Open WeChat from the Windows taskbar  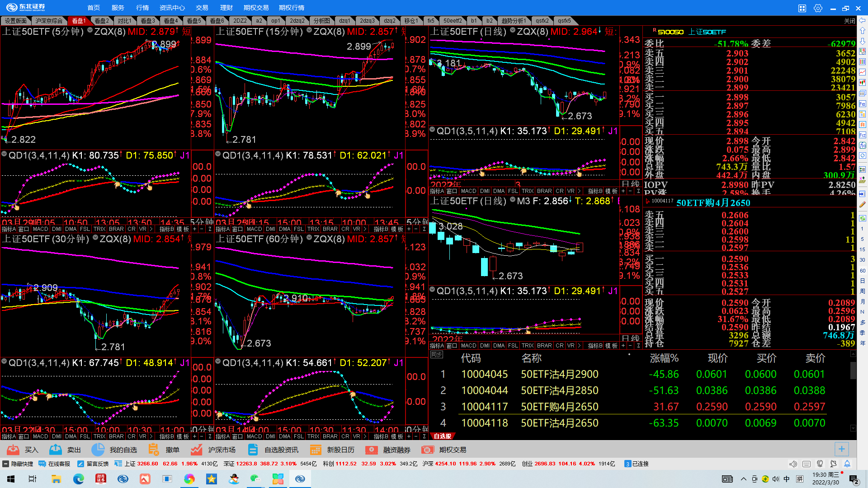[255, 479]
